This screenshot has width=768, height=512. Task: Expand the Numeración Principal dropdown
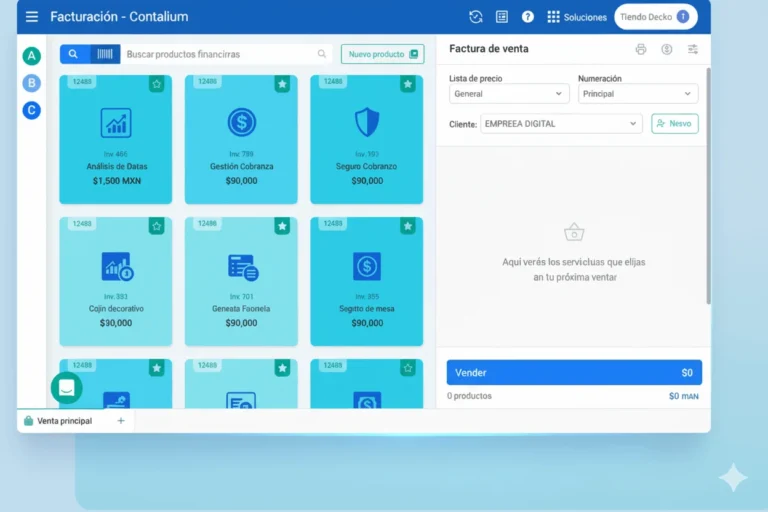pyautogui.click(x=638, y=94)
